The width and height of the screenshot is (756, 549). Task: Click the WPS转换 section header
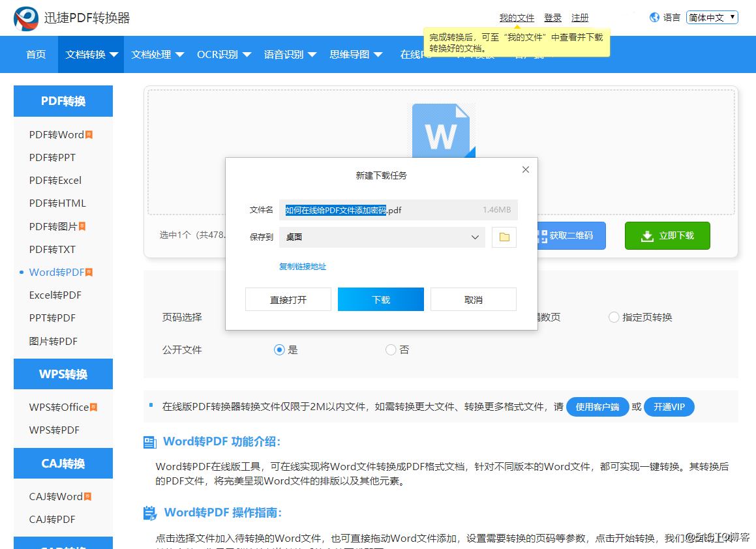[63, 374]
